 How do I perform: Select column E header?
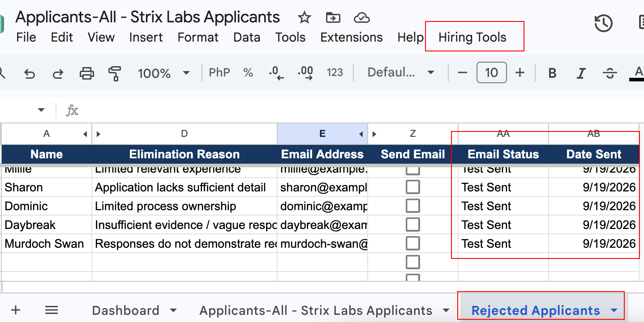pyautogui.click(x=322, y=133)
